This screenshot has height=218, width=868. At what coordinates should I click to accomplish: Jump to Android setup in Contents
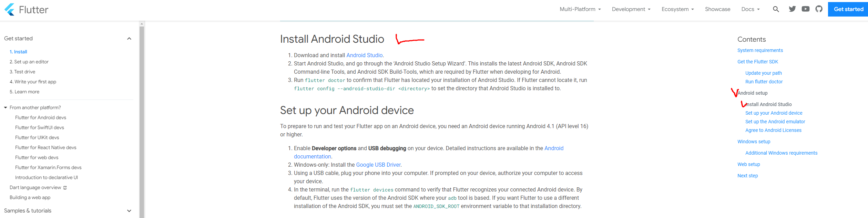[x=753, y=93]
